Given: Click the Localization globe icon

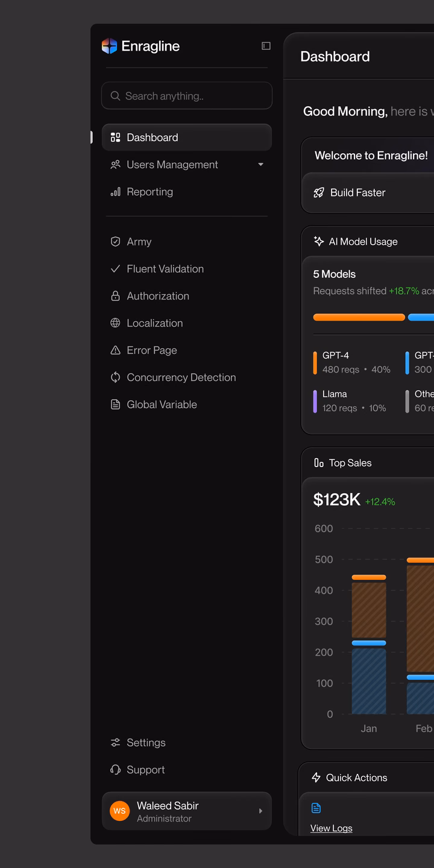Looking at the screenshot, I should [115, 323].
